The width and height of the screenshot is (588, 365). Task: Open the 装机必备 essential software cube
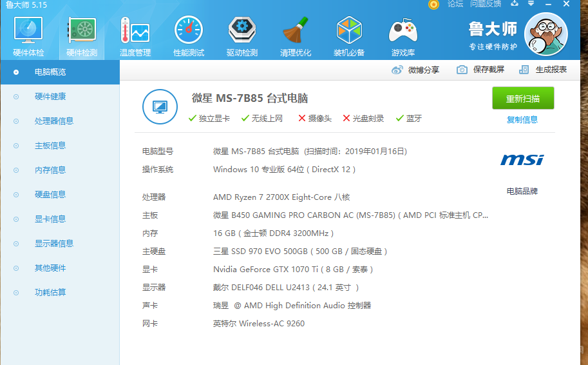349,37
